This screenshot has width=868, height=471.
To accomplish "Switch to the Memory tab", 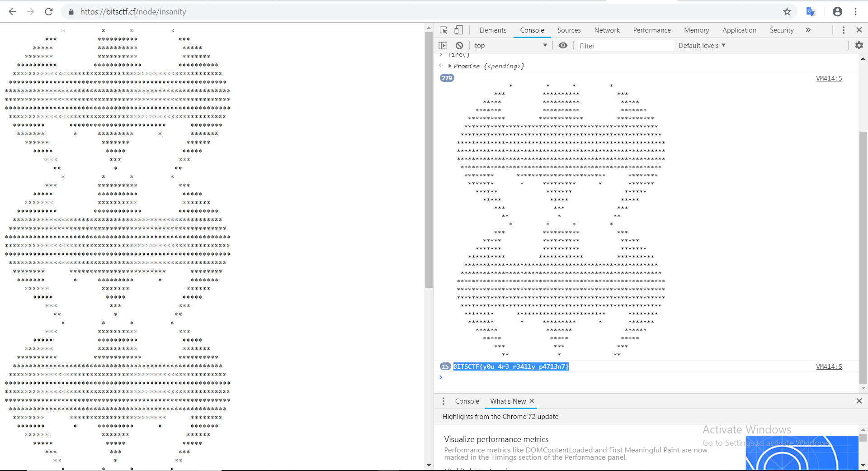I will [696, 30].
